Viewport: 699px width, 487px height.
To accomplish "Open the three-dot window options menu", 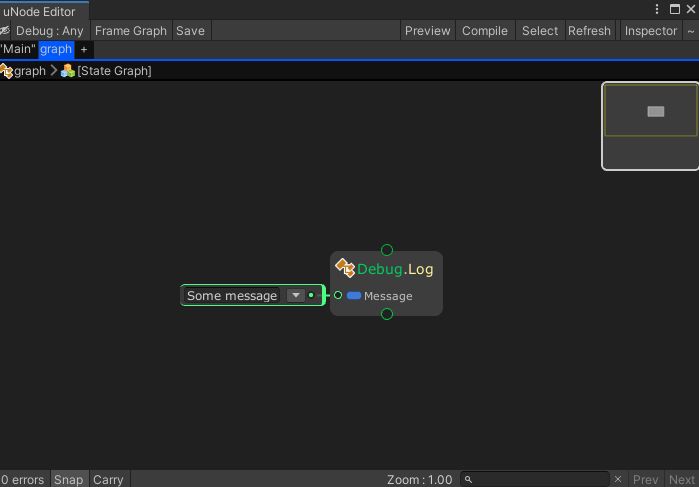I will point(657,9).
